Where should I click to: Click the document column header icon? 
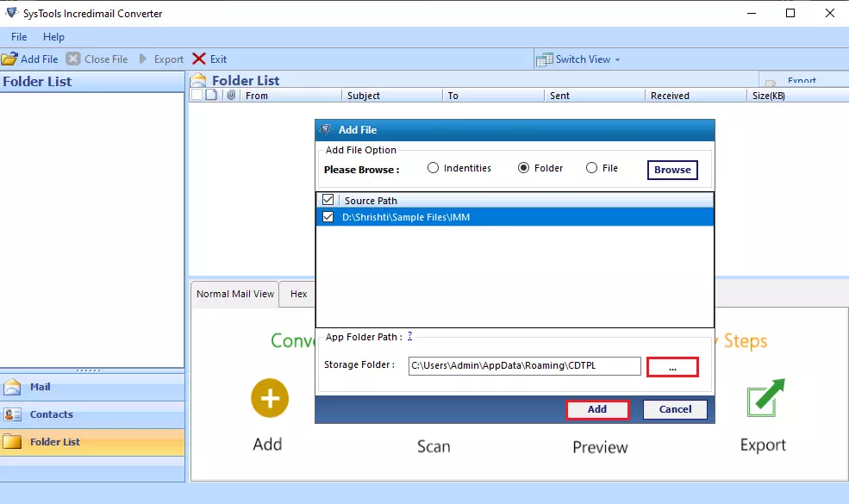coord(211,96)
